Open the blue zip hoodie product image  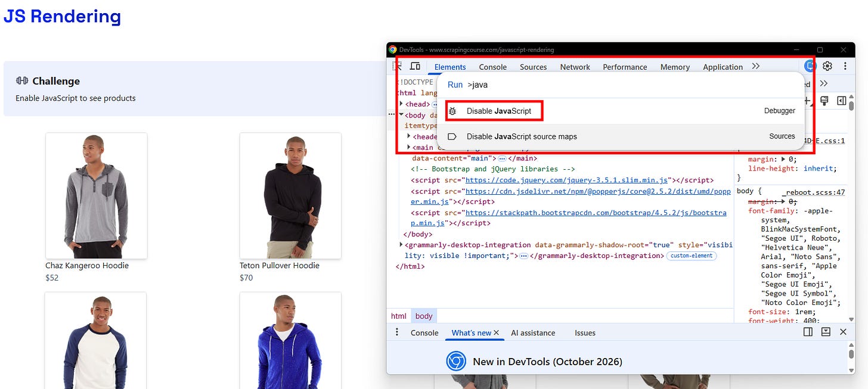tap(290, 340)
